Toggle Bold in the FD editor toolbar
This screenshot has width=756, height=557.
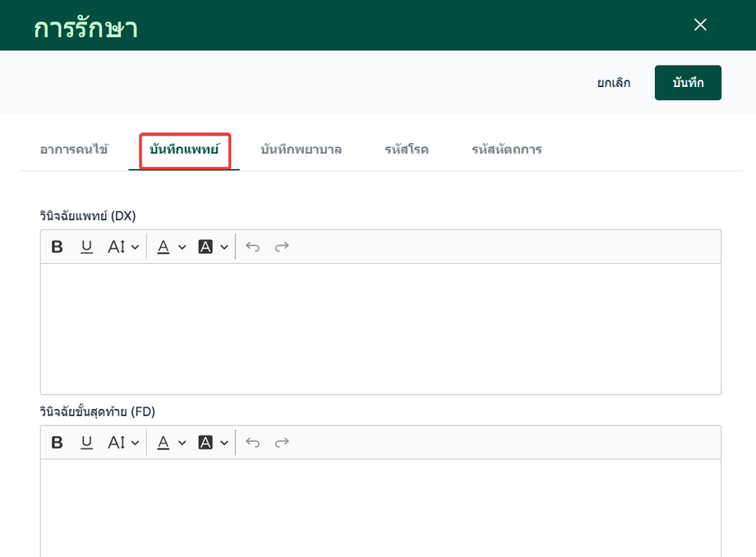[x=57, y=442]
